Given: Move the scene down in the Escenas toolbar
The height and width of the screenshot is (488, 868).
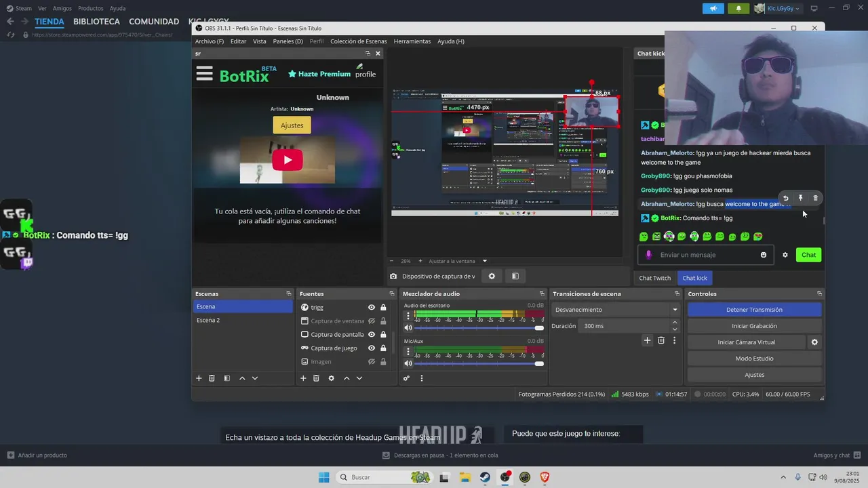Looking at the screenshot, I should pos(255,378).
